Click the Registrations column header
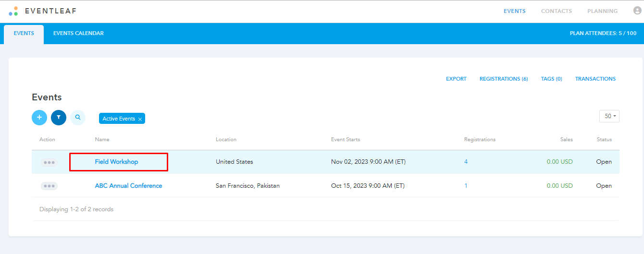The height and width of the screenshot is (254, 644). click(480, 140)
